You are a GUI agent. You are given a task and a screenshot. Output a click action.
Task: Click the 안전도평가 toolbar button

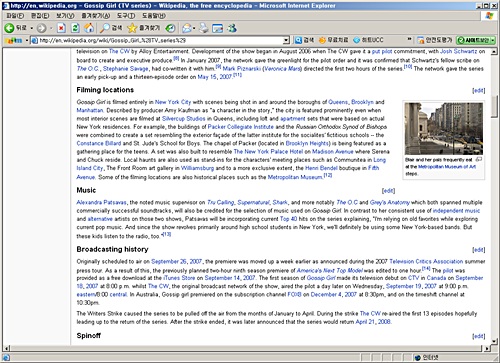(435, 40)
